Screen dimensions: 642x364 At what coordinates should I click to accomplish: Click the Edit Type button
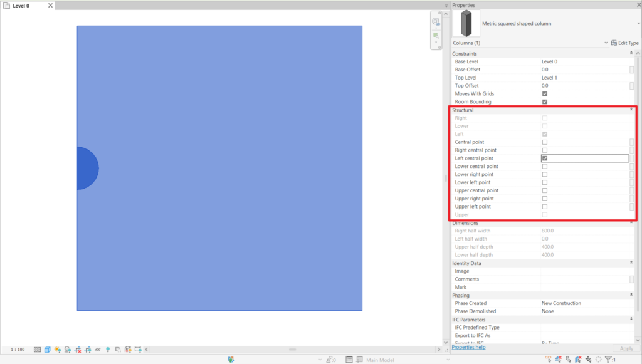click(624, 43)
